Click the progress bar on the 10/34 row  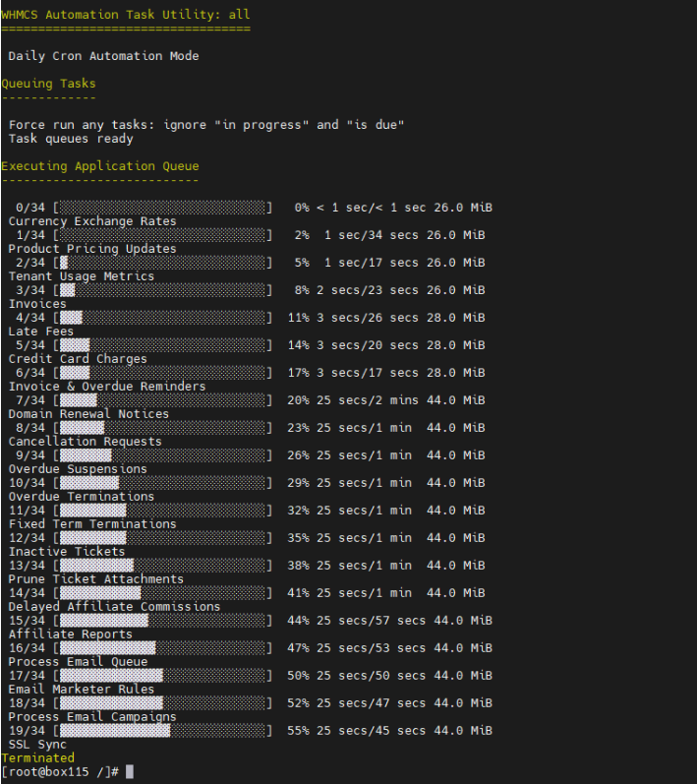coord(163,483)
